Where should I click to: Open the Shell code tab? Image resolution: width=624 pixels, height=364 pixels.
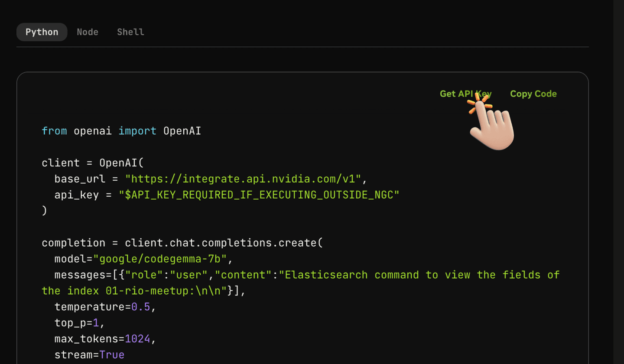(130, 32)
